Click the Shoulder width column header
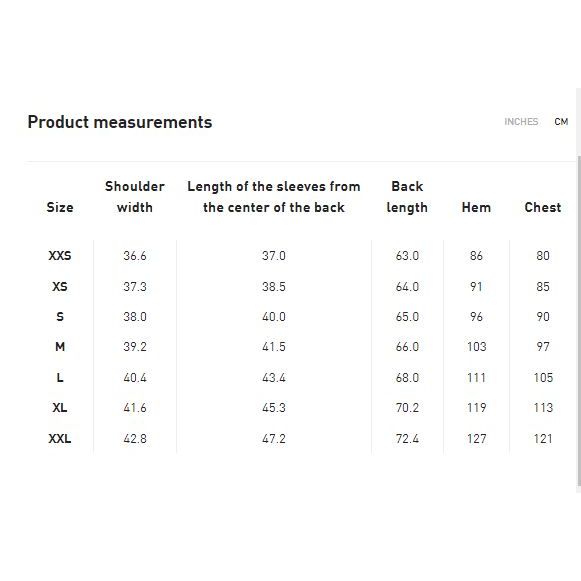This screenshot has width=581, height=581. (135, 197)
